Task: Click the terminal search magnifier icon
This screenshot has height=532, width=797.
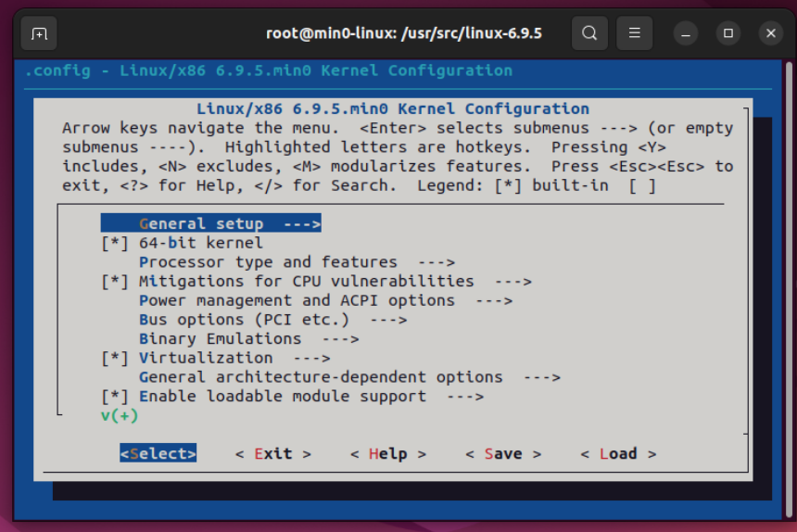Action: click(x=589, y=33)
